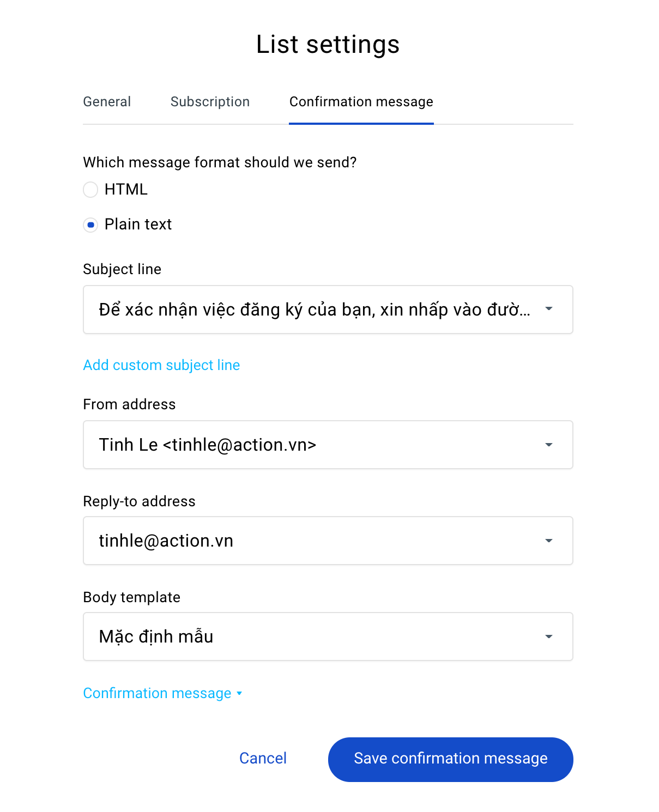Click the Body template dropdown arrow
Screen dimensions: 659x812
pos(549,637)
